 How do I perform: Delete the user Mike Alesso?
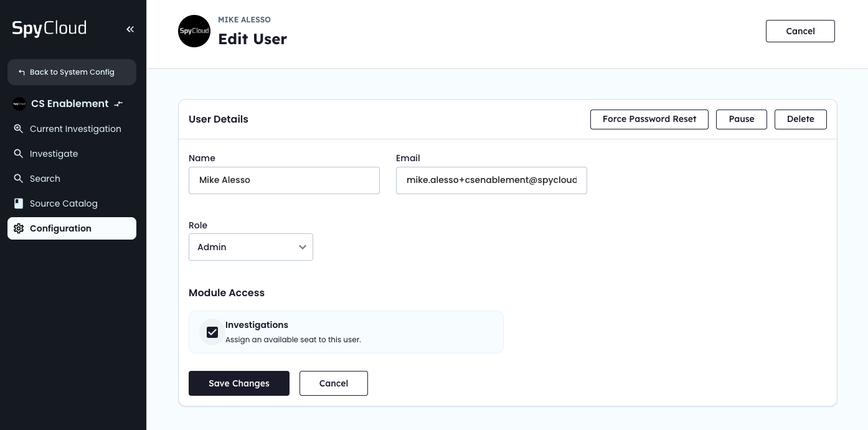pyautogui.click(x=801, y=119)
